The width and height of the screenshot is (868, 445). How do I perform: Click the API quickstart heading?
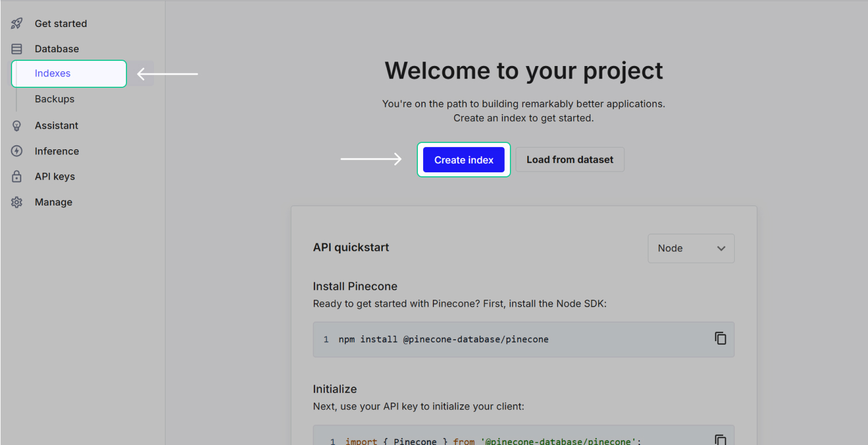[x=351, y=247]
